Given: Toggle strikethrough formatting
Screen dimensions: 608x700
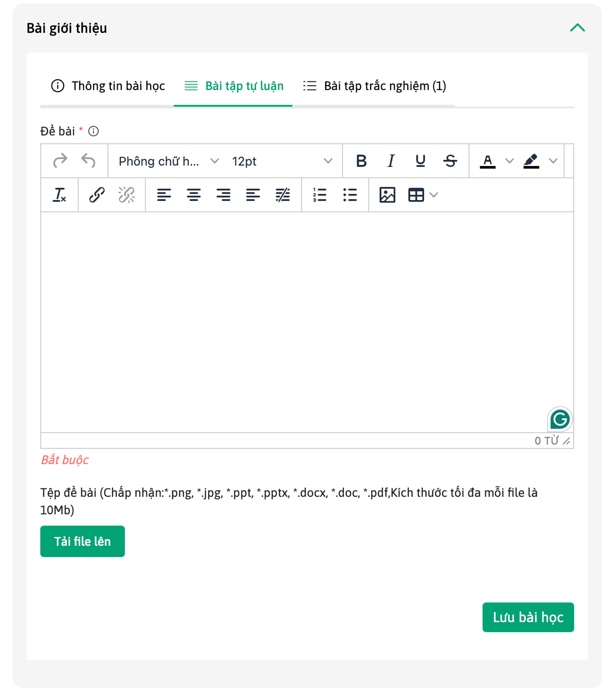Looking at the screenshot, I should [450, 161].
